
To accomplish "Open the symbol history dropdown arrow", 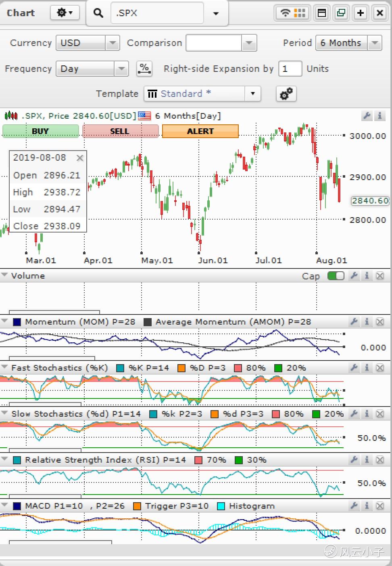I will click(216, 13).
